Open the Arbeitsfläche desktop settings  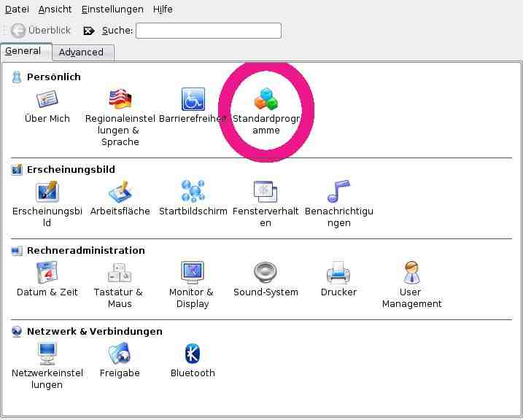(120, 192)
